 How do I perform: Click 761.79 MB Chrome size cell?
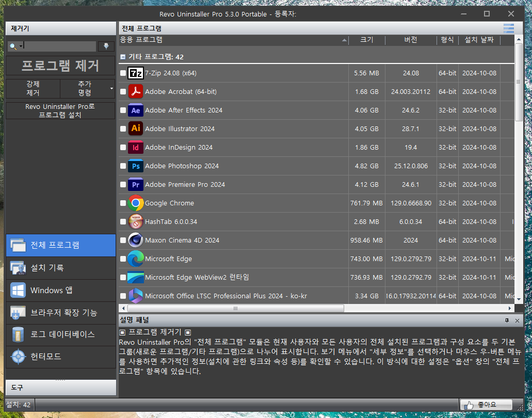click(366, 203)
